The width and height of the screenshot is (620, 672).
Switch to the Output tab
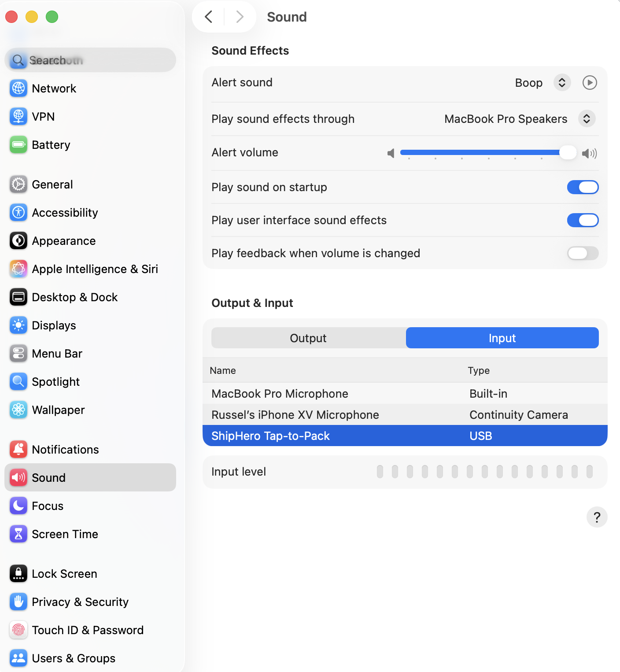308,338
